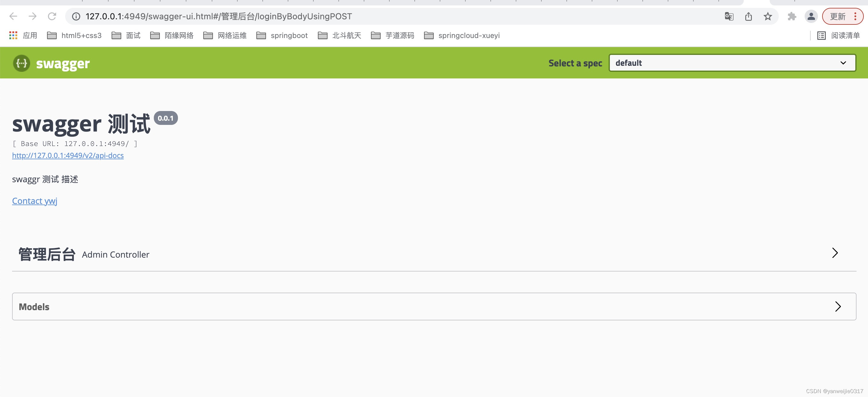
Task: Open the reading list (阅读清单)
Action: pyautogui.click(x=838, y=35)
